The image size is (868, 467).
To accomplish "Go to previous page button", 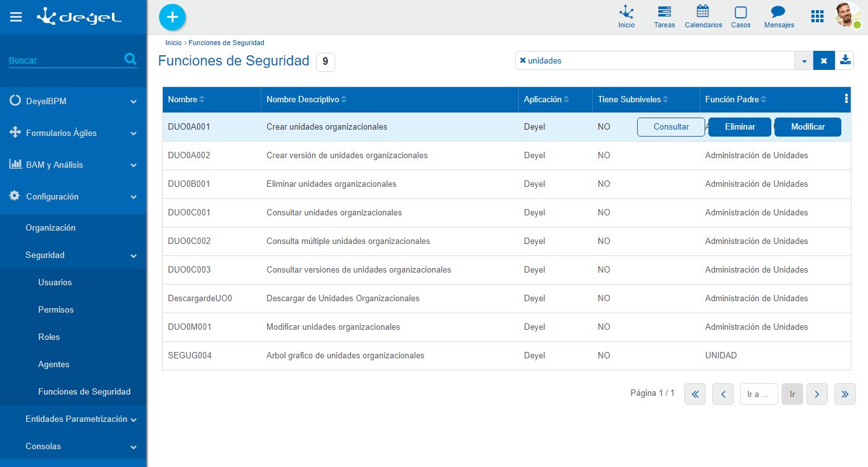I will pos(723,394).
